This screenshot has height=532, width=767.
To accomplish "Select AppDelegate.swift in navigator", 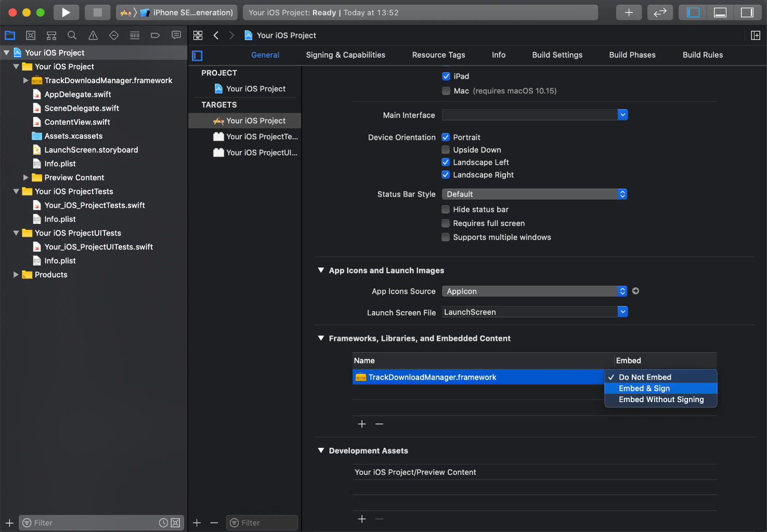I will (x=77, y=95).
